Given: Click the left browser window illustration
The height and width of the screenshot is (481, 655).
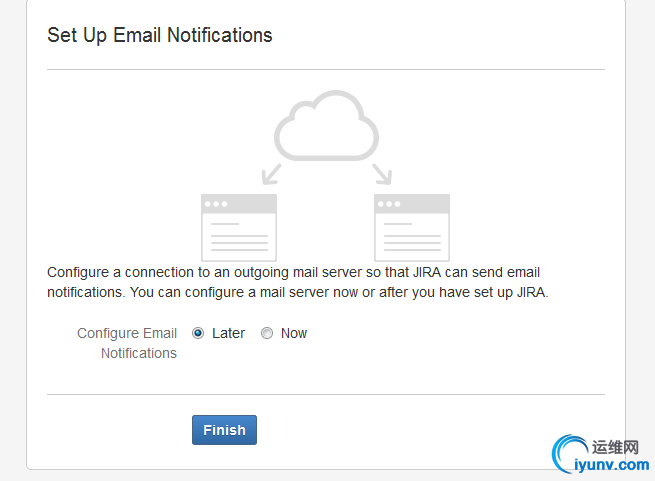Looking at the screenshot, I should pos(239,227).
